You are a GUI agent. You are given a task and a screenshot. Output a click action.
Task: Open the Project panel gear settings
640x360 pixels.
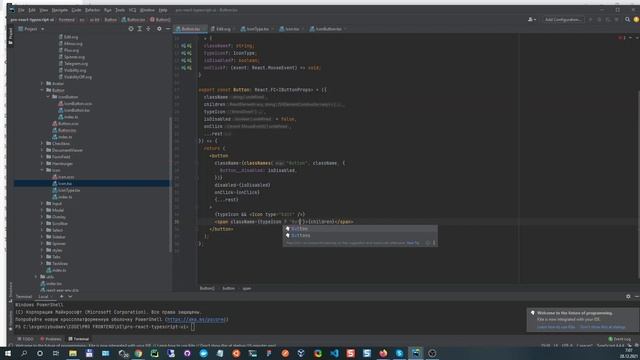[x=159, y=29]
